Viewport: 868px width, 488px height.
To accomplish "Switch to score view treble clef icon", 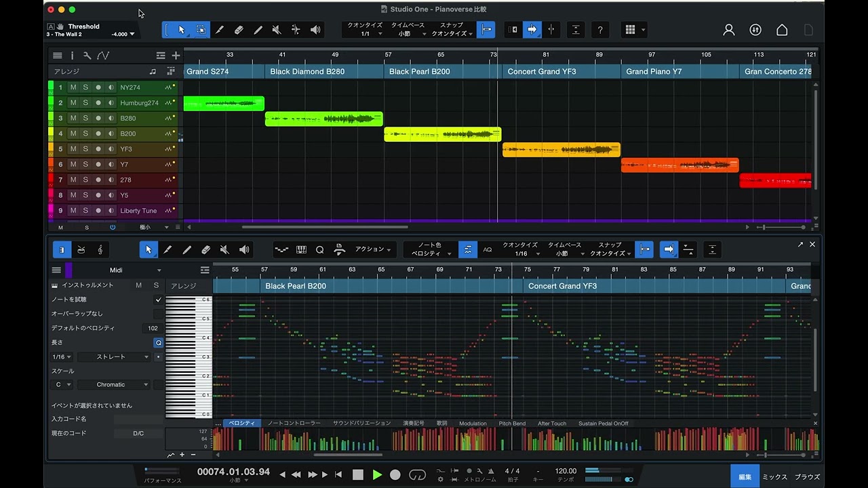I will click(x=100, y=249).
